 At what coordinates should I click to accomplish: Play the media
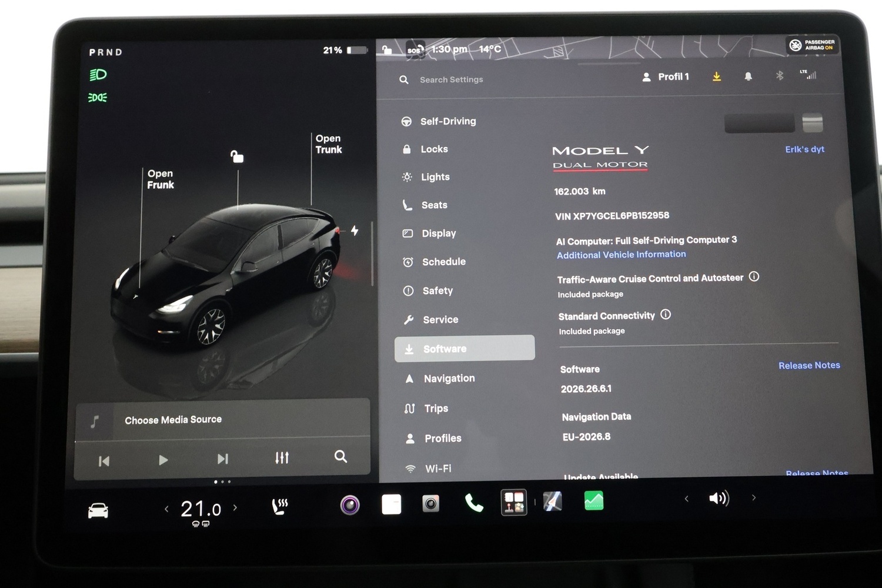click(163, 460)
